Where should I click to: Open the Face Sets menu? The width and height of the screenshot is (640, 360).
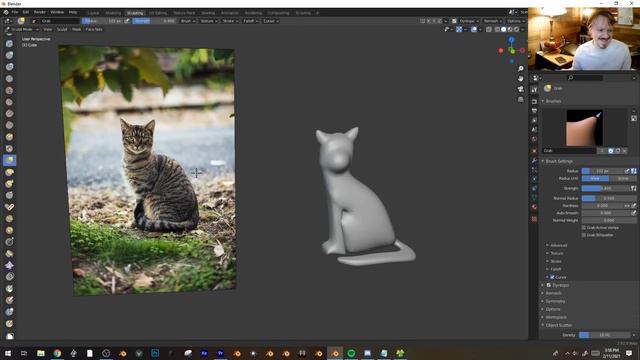coord(94,29)
